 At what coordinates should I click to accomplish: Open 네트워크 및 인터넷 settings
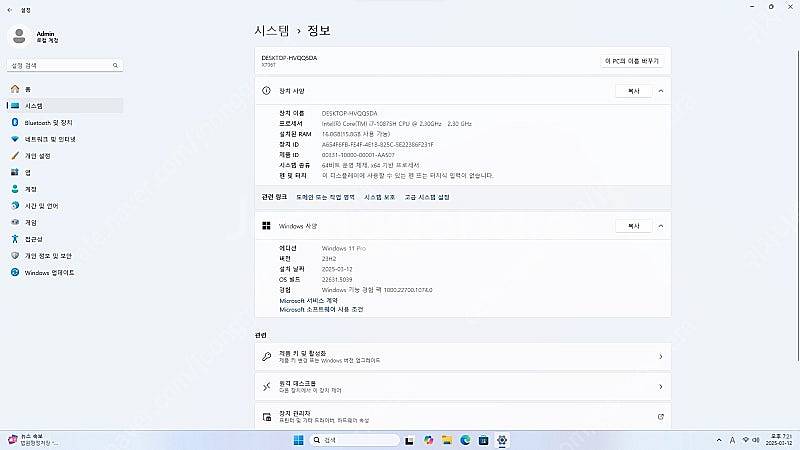(65, 139)
